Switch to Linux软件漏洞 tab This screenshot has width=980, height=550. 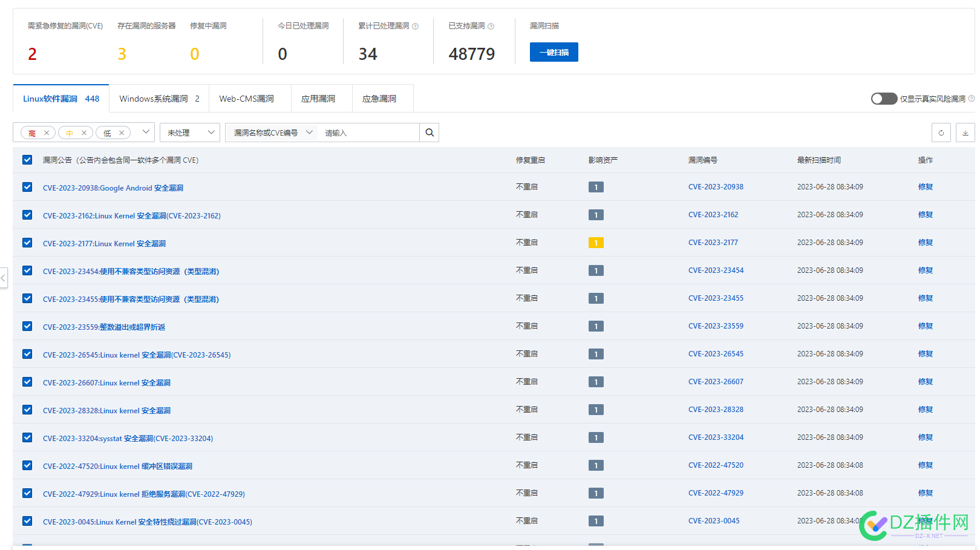click(x=61, y=99)
